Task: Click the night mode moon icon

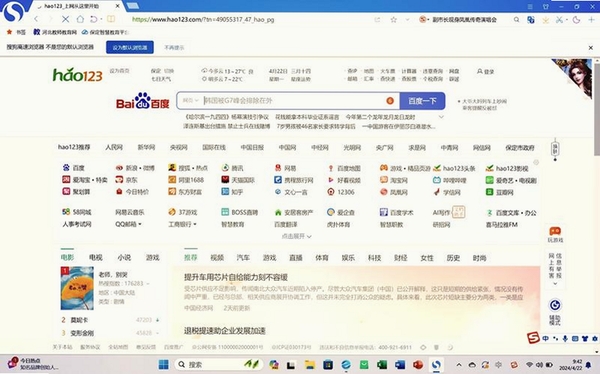Action: [x=576, y=20]
